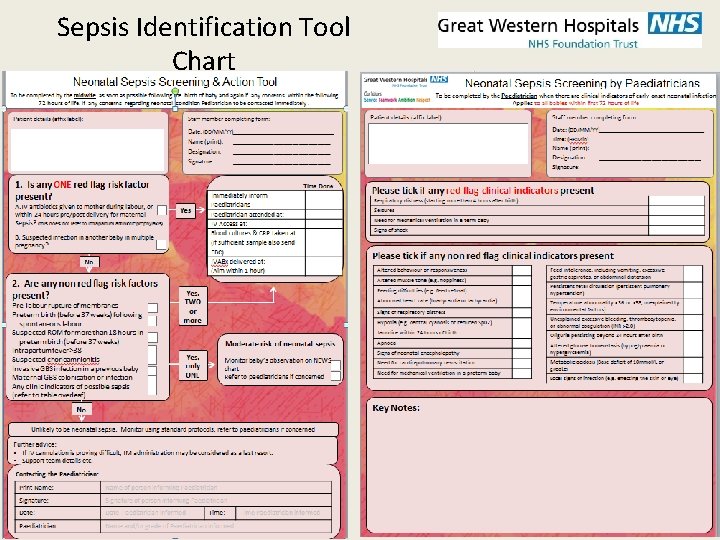Click the Time Done cell for Paediatrician attended at
Screen dimensions: 720x540
click(x=324, y=214)
